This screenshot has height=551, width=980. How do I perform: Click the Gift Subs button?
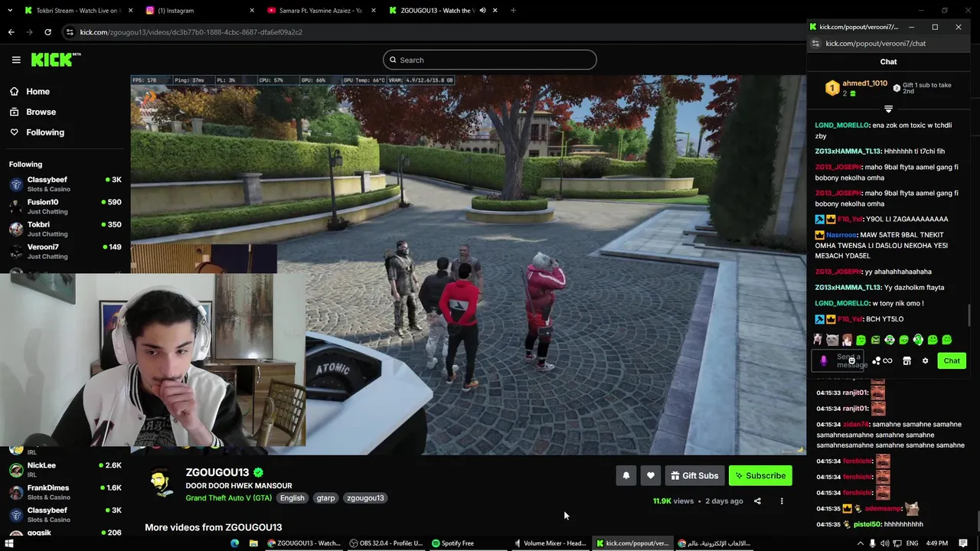click(x=694, y=475)
